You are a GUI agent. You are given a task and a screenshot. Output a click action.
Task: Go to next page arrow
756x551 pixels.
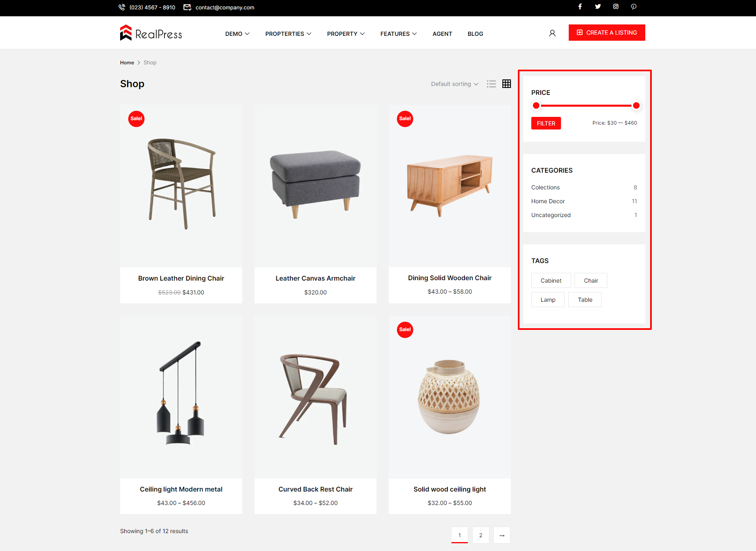click(502, 535)
